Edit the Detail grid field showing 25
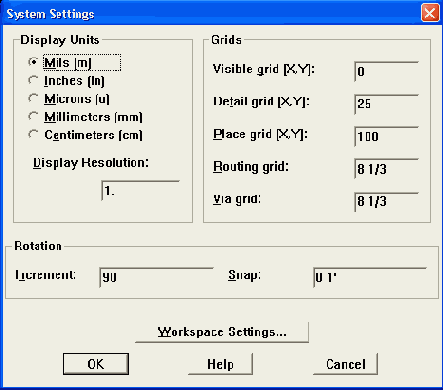Viewport: 443px width, 390px height. click(x=386, y=104)
